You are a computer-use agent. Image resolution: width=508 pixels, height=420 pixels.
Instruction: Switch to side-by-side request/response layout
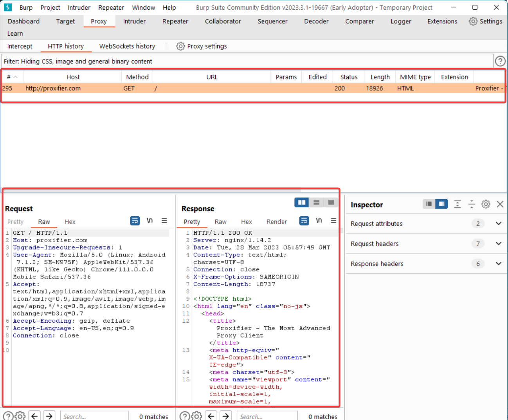coord(302,203)
